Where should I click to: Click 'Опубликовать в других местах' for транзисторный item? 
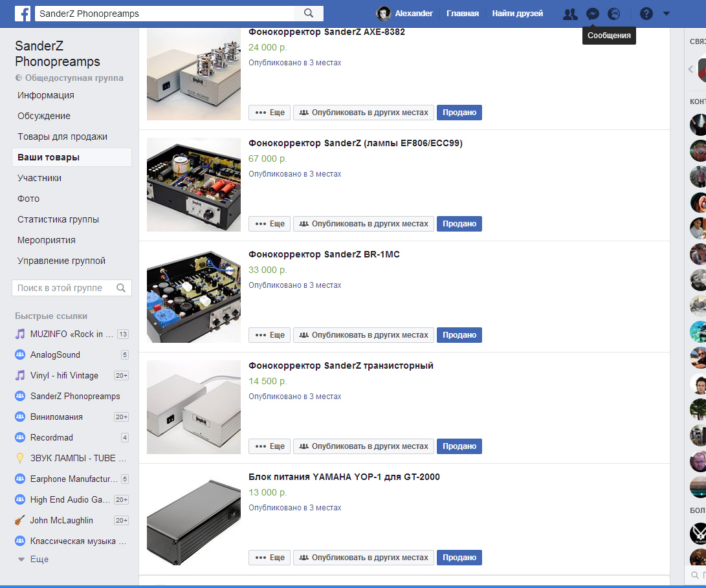point(364,446)
